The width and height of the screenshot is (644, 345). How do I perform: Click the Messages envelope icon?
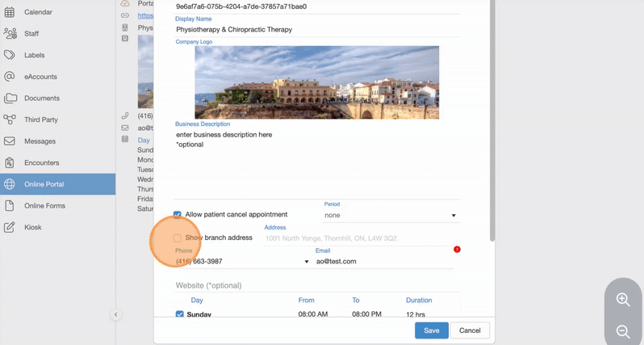[x=10, y=141]
